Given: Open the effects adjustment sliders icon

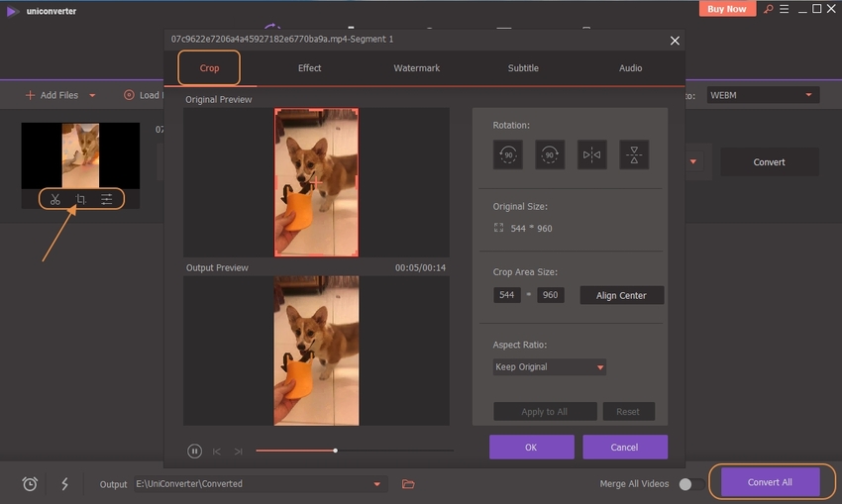Looking at the screenshot, I should (x=107, y=199).
